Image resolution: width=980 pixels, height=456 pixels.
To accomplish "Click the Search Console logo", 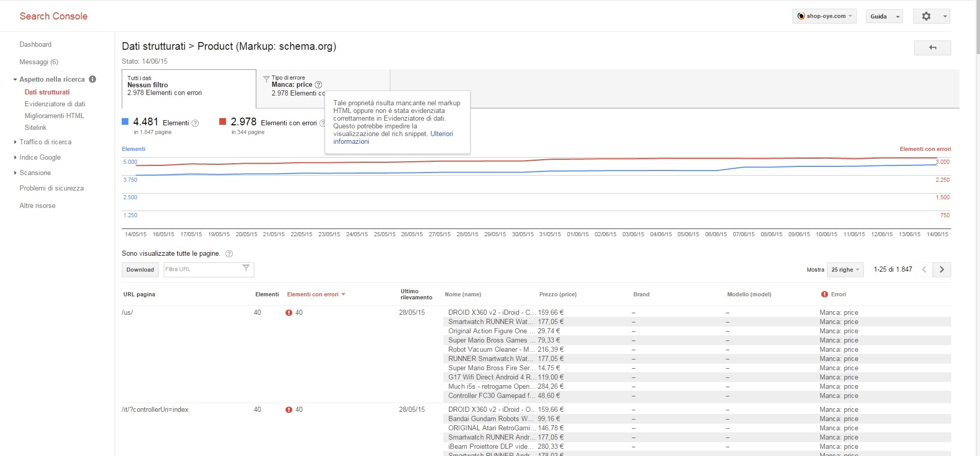I will [x=53, y=16].
